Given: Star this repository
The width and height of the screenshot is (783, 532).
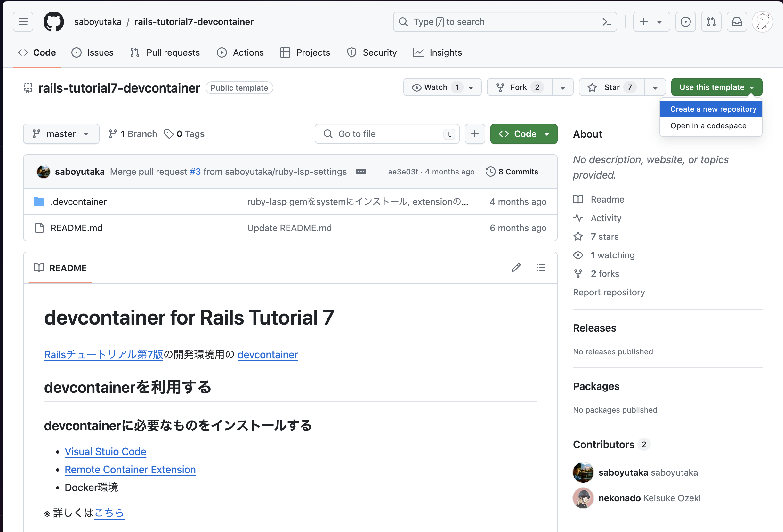Looking at the screenshot, I should (611, 87).
